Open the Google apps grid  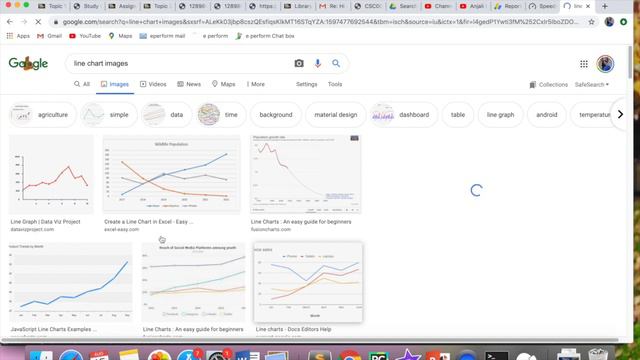tap(584, 64)
